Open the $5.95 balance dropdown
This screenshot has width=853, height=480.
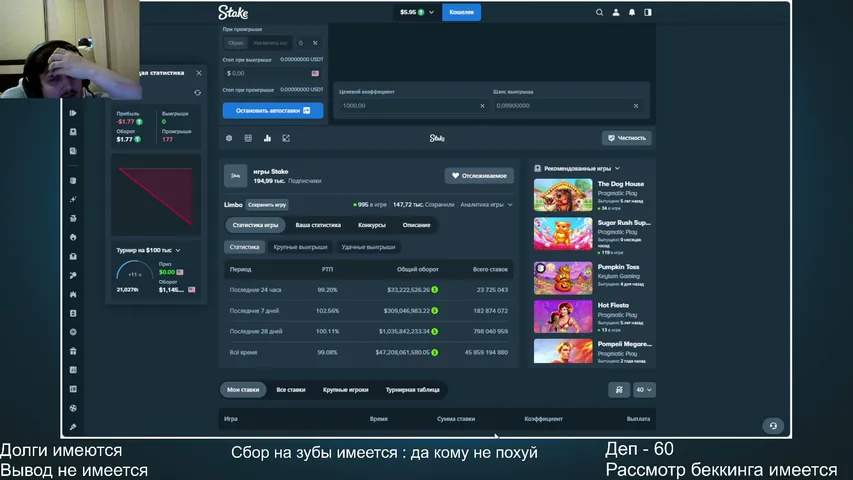pos(417,12)
